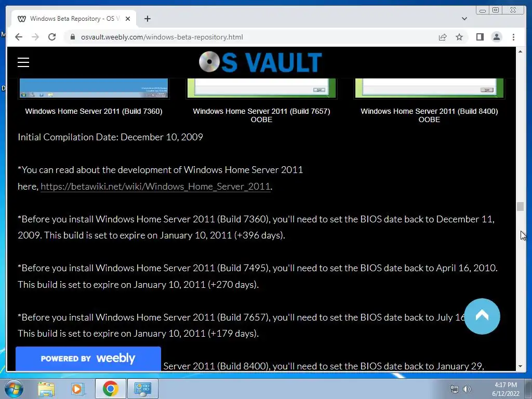Open the network tray icon
532x399 pixels.
click(x=454, y=389)
